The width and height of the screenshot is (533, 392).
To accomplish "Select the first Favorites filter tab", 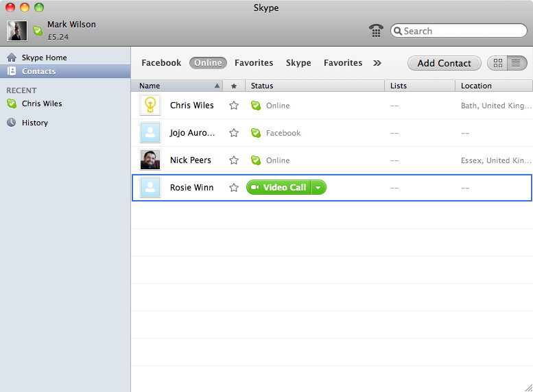I will coord(254,63).
